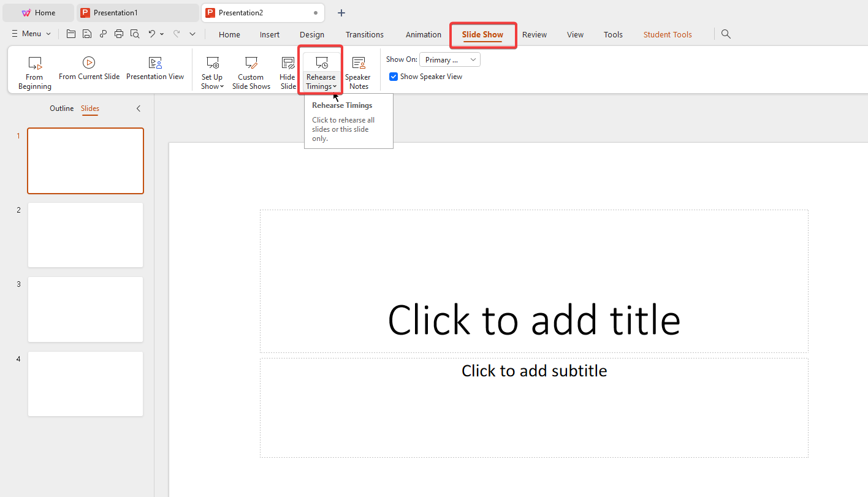Viewport: 868px width, 497px height.
Task: Start slideshow From Beginning
Action: point(34,69)
